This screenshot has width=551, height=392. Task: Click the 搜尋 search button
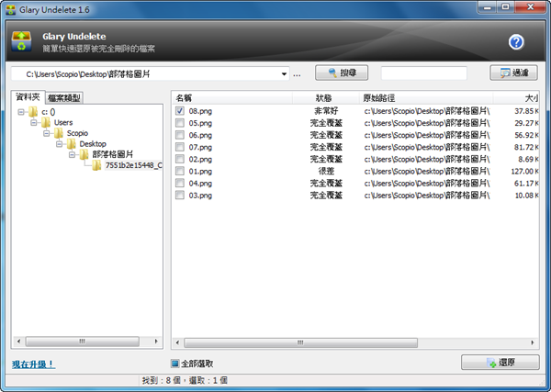pos(342,73)
